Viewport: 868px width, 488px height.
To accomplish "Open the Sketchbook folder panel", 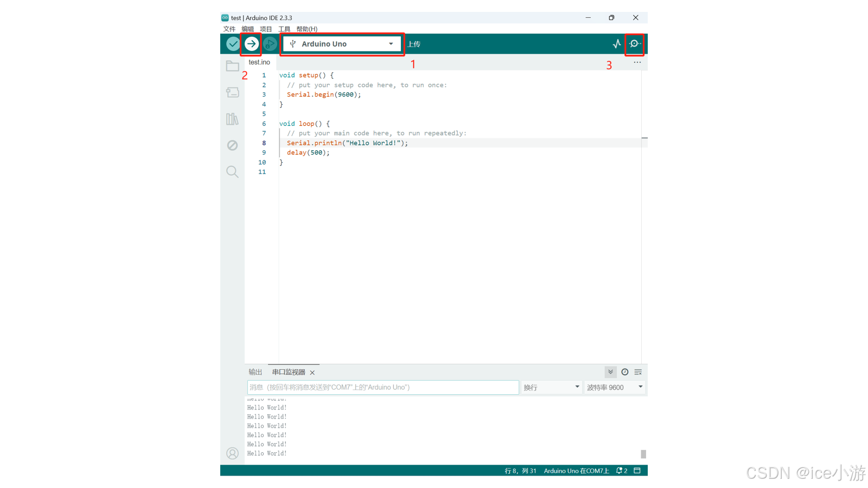I will point(232,66).
